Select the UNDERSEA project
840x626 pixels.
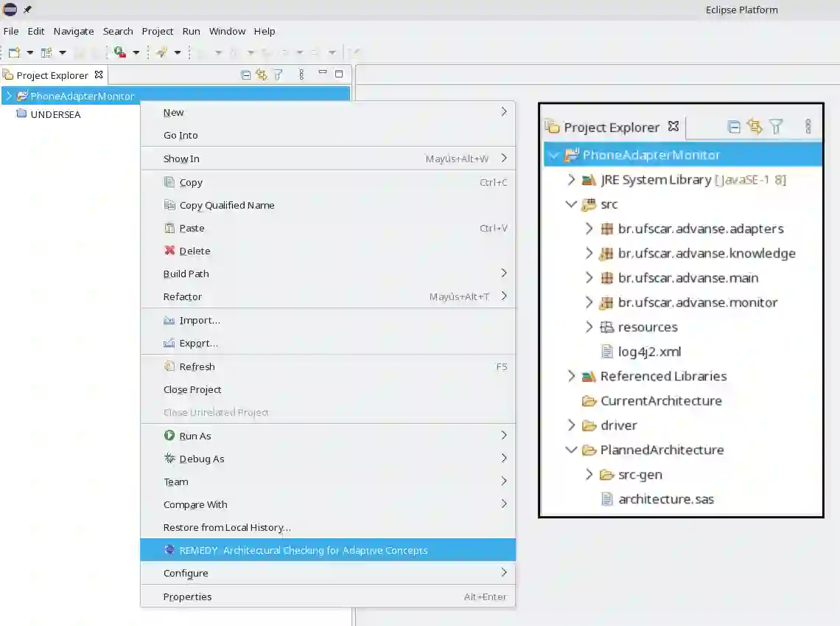click(x=55, y=114)
